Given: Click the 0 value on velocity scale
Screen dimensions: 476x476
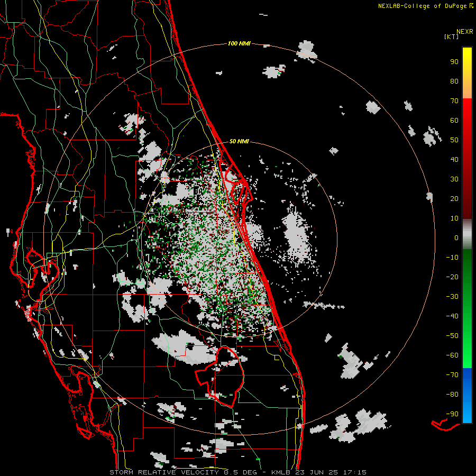Looking at the screenshot, I should pyautogui.click(x=456, y=238).
